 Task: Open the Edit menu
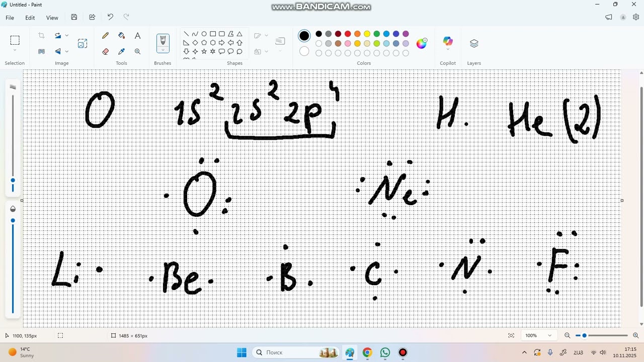[30, 18]
